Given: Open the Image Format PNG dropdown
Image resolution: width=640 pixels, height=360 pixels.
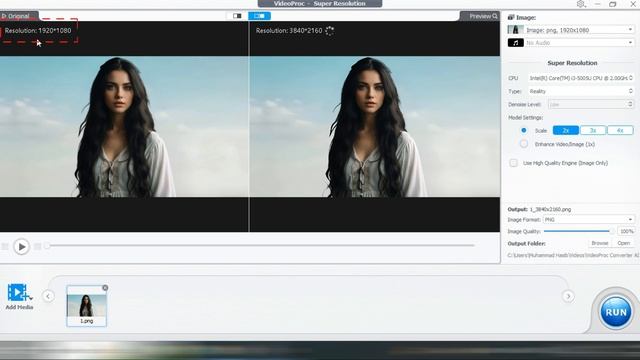Looking at the screenshot, I should pos(589,220).
